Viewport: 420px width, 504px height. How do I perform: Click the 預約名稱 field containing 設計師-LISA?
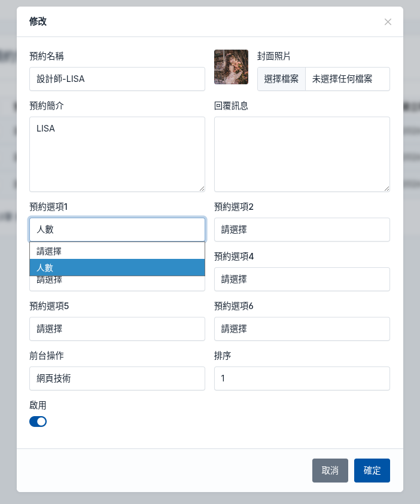click(x=117, y=79)
